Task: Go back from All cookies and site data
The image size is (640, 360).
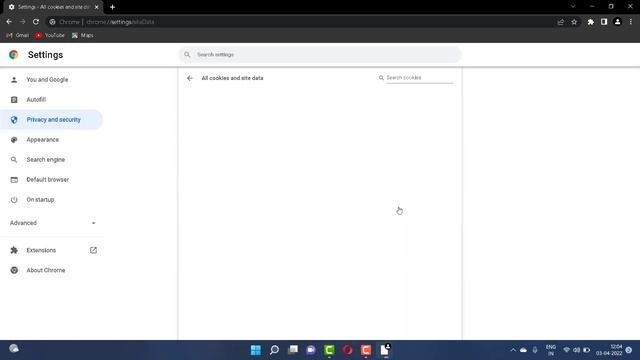Action: tap(190, 78)
